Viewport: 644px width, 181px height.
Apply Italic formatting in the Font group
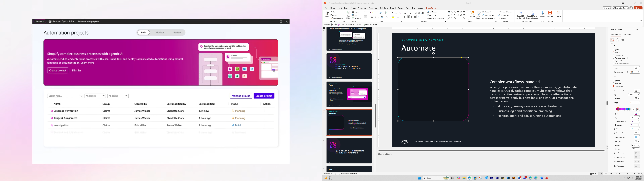coord(369,17)
